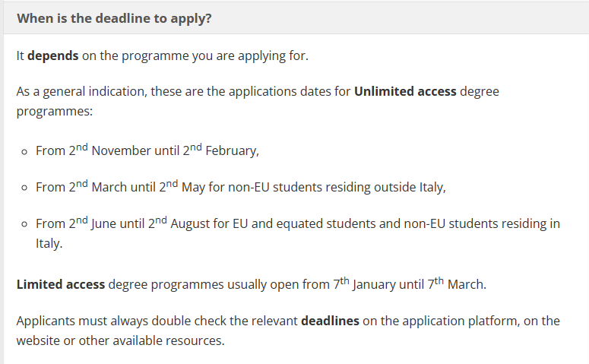This screenshot has width=589, height=364.
Task: Click the word "May" in the second bullet
Action: pyautogui.click(x=194, y=187)
